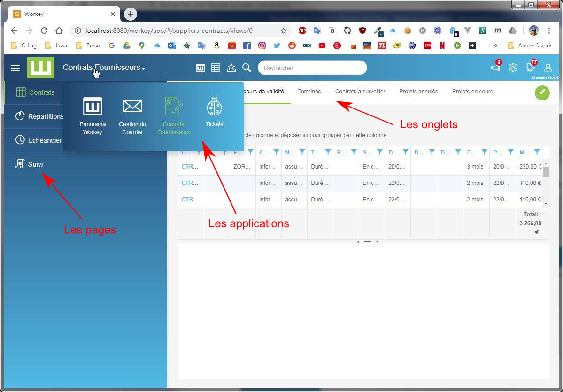Open the Panorama Workey application
Viewport: 563px width, 392px height.
[x=93, y=115]
